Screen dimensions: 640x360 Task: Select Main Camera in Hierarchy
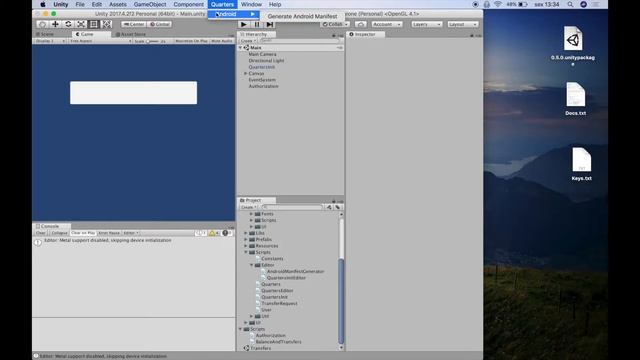point(262,54)
